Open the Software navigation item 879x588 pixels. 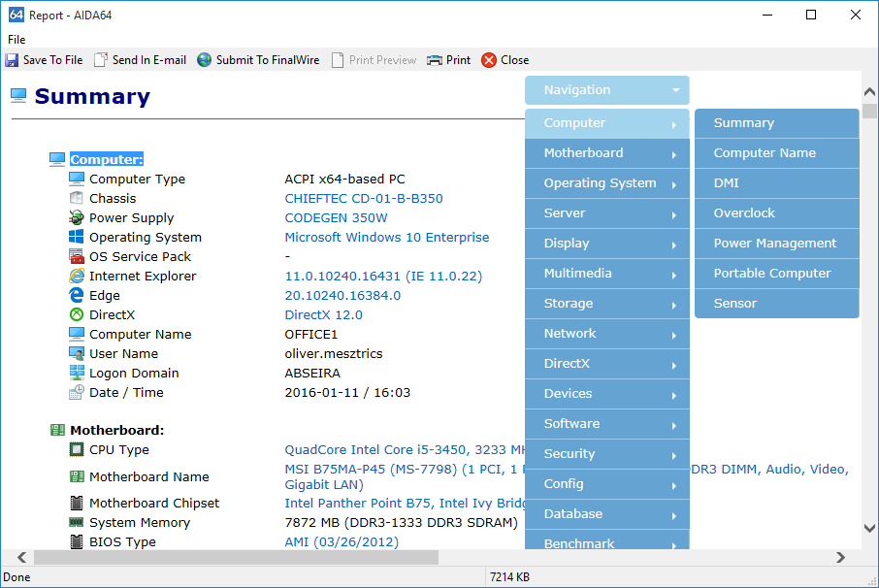click(x=606, y=424)
